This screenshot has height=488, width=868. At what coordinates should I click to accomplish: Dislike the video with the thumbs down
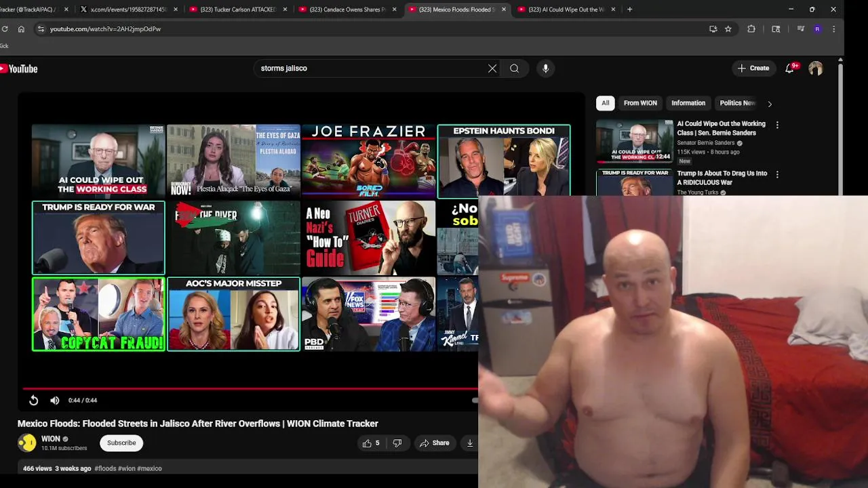[x=397, y=443]
